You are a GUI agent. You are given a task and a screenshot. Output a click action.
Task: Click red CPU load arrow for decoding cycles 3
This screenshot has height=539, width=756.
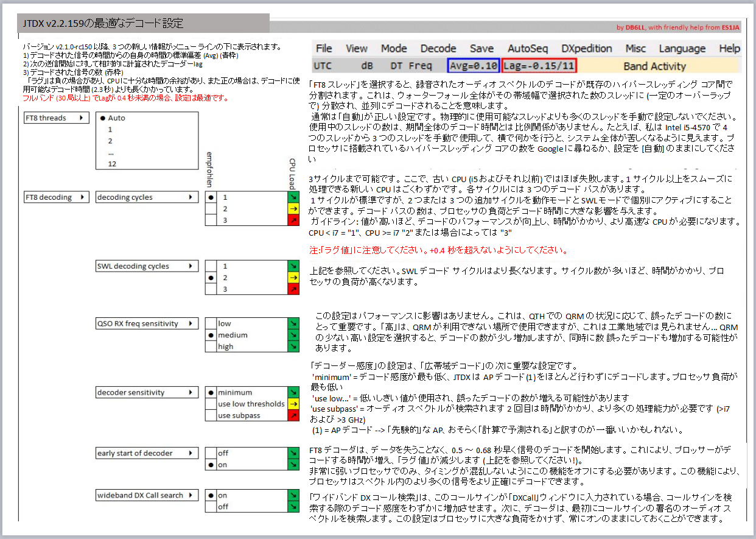click(x=293, y=220)
